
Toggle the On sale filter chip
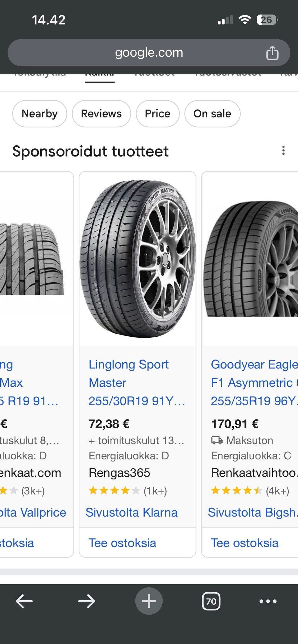coord(212,114)
